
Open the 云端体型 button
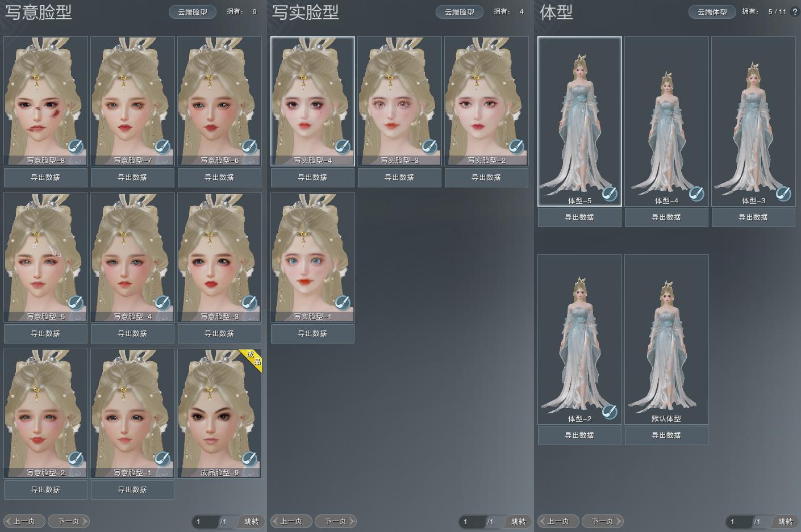coord(712,12)
